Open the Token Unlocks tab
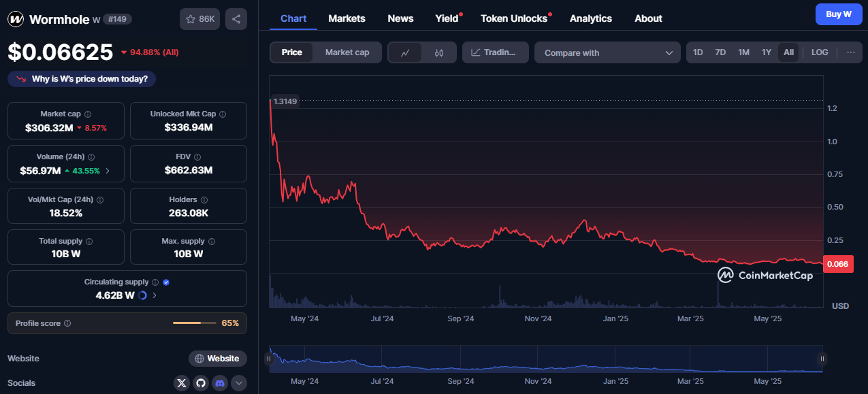Viewport: 868px width, 394px height. pyautogui.click(x=514, y=18)
